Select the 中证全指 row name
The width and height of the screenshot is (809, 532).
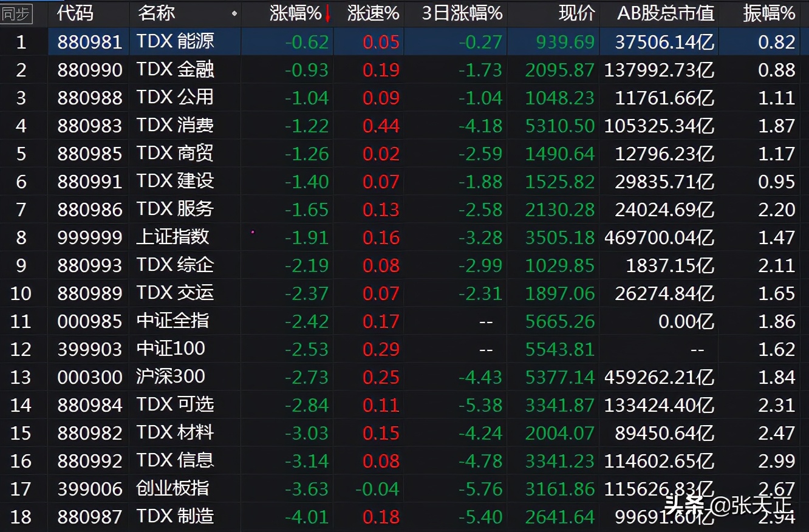pyautogui.click(x=172, y=321)
